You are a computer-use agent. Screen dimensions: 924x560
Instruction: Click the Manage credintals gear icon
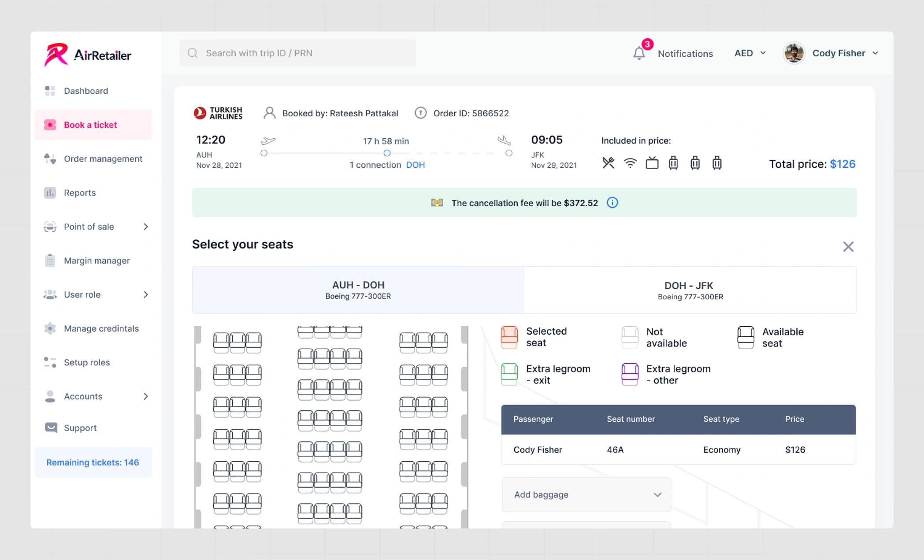click(50, 328)
